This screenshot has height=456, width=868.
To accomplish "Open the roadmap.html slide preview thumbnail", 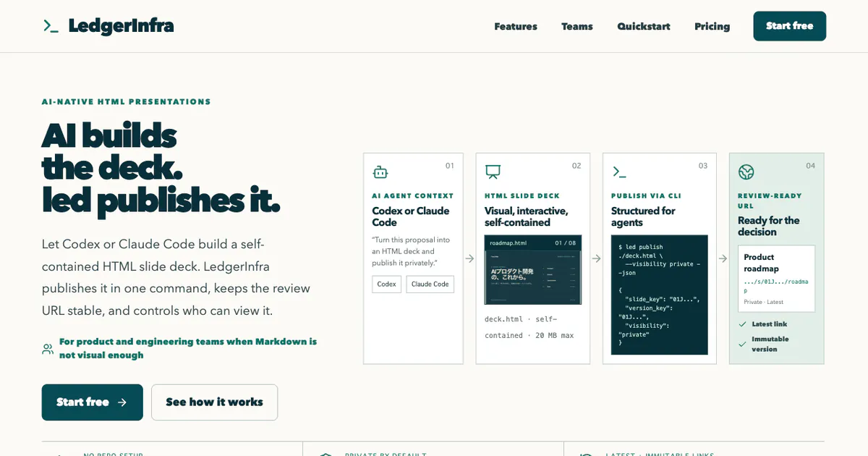I will point(533,269).
